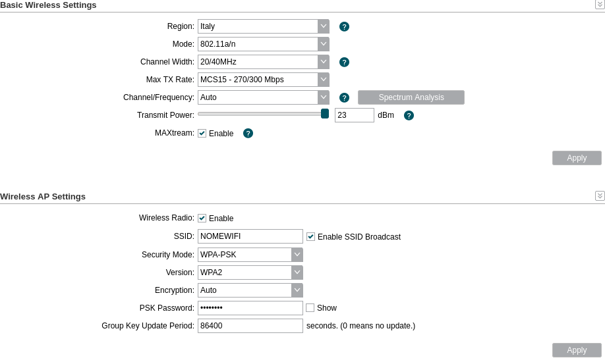This screenshot has height=364, width=605.
Task: Open help icon next to Region
Action: coord(344,26)
